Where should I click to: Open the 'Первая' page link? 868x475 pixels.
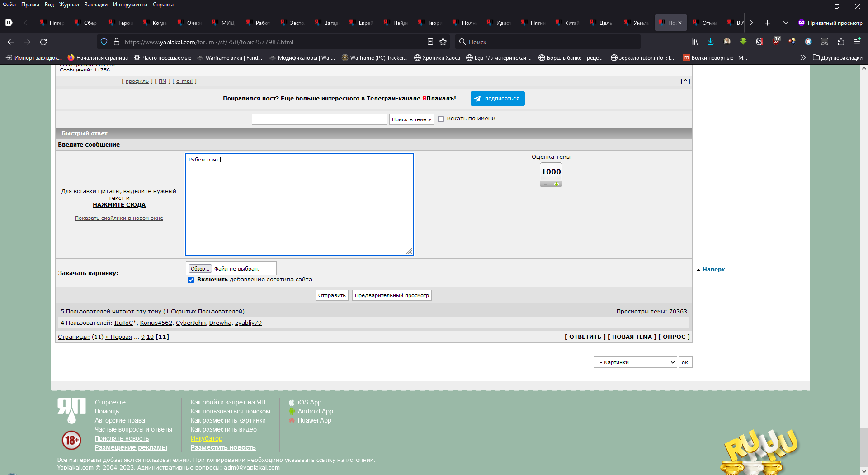[x=119, y=337]
